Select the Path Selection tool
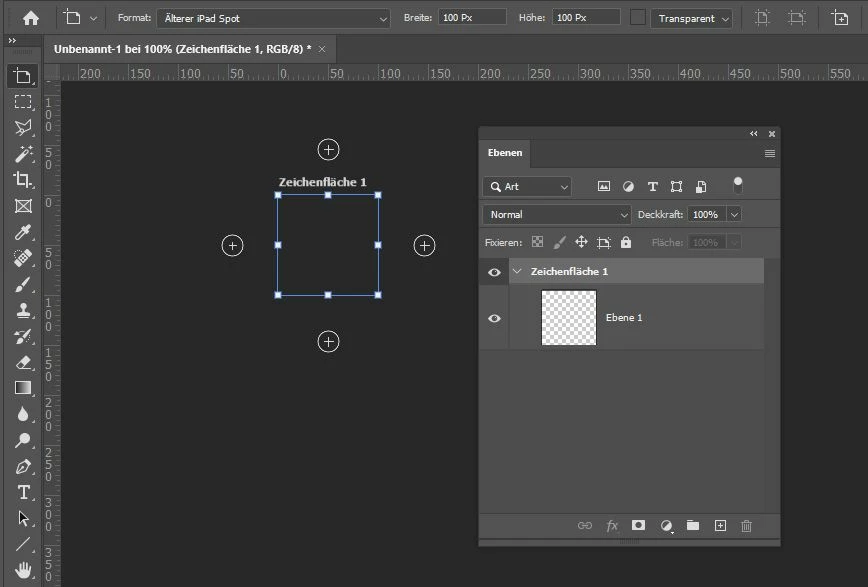Viewport: 868px width, 587px height. point(23,518)
